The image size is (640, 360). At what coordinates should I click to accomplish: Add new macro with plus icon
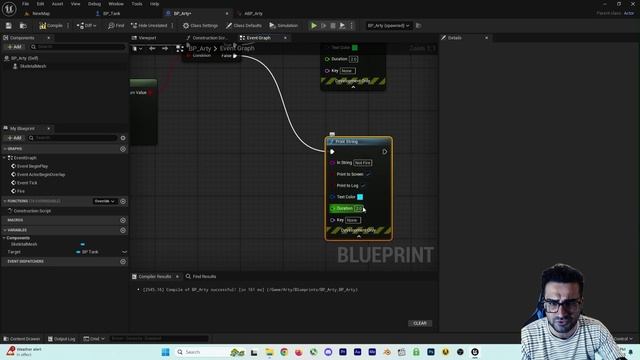pyautogui.click(x=123, y=220)
